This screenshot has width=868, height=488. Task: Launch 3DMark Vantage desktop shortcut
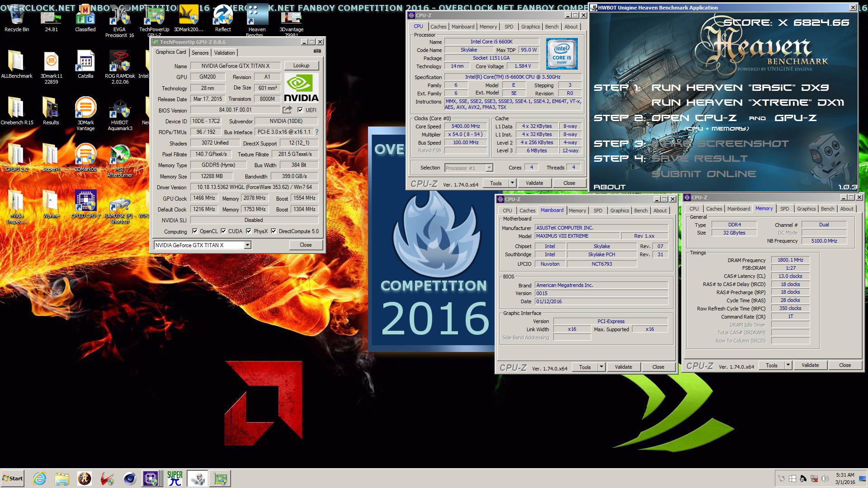point(85,114)
